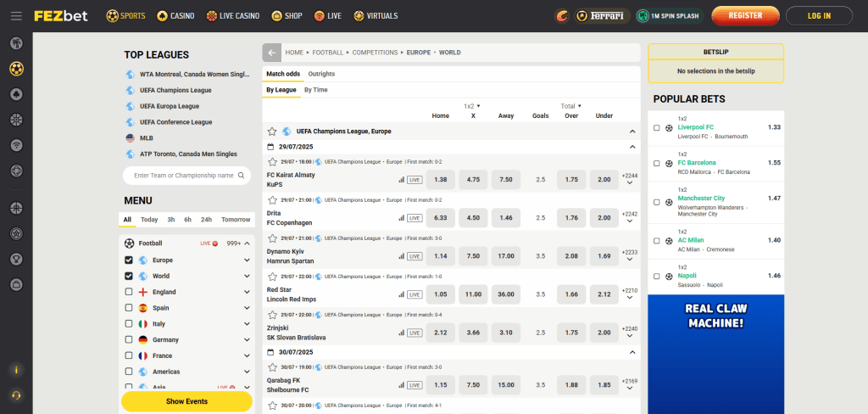Check the France checkbox
868x414 pixels.
[x=129, y=355]
